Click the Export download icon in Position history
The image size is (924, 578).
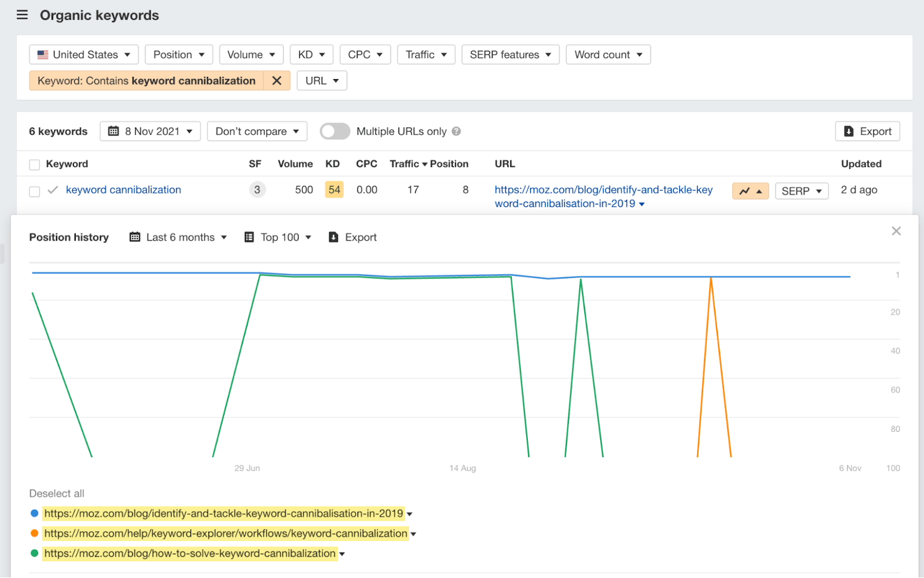[x=334, y=237]
